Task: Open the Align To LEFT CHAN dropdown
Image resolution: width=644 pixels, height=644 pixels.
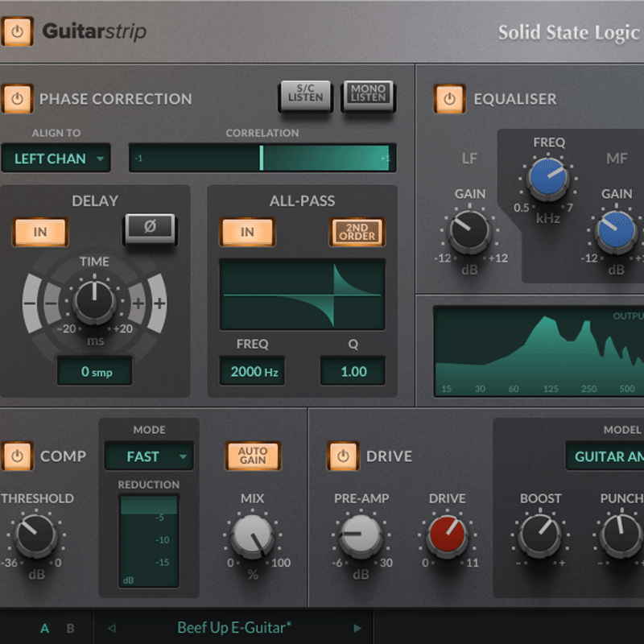Action: (x=56, y=159)
